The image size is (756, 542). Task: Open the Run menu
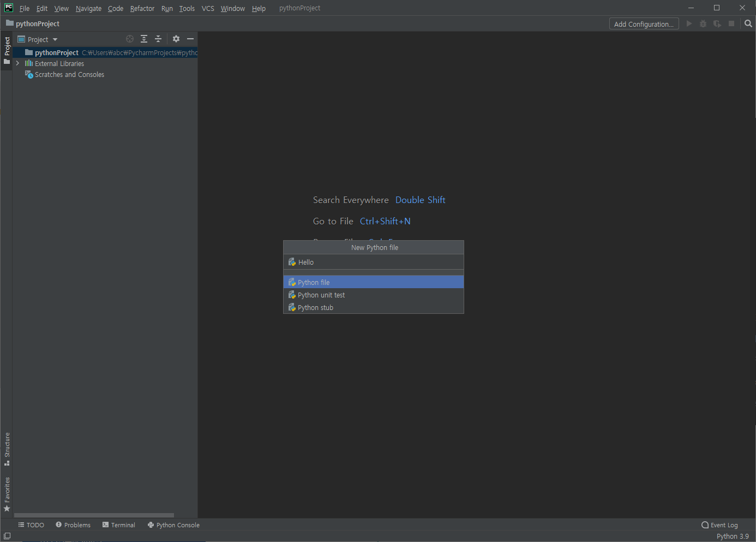click(167, 8)
